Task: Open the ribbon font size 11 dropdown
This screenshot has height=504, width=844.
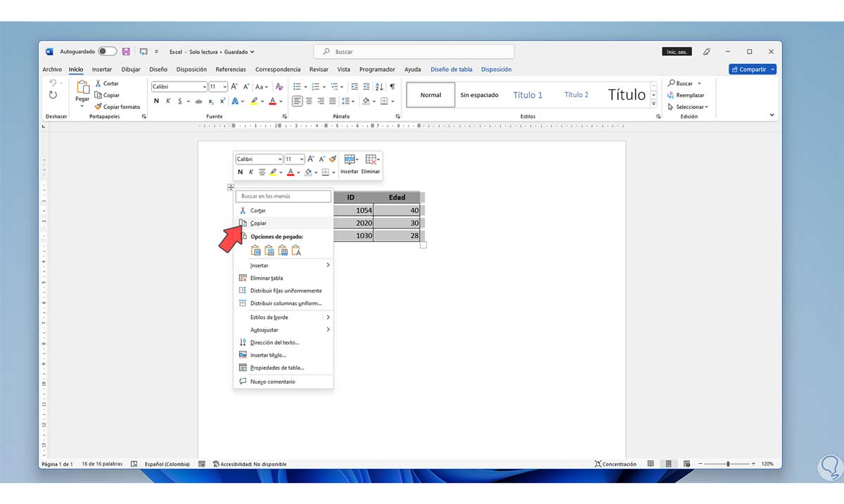Action: 224,86
